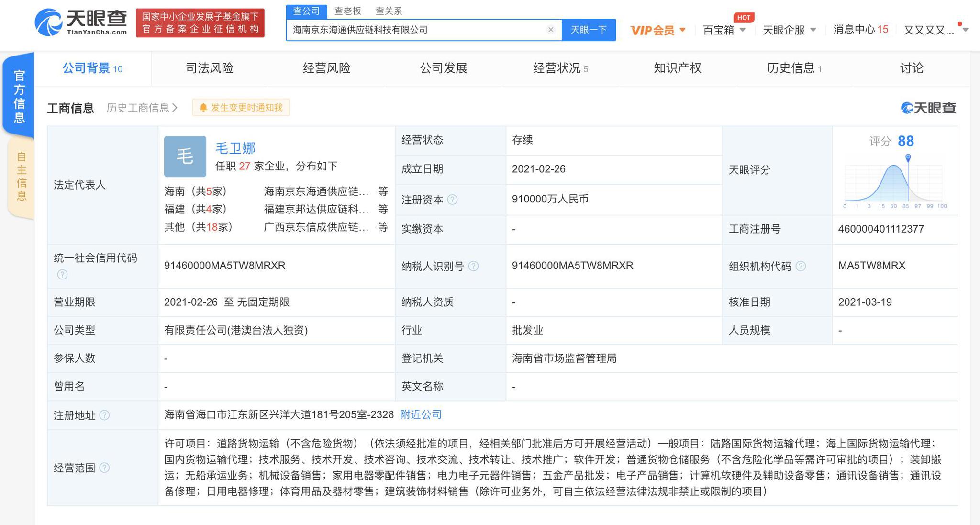Click the HOT badge above 百宝箱
980x525 pixels.
(x=744, y=18)
